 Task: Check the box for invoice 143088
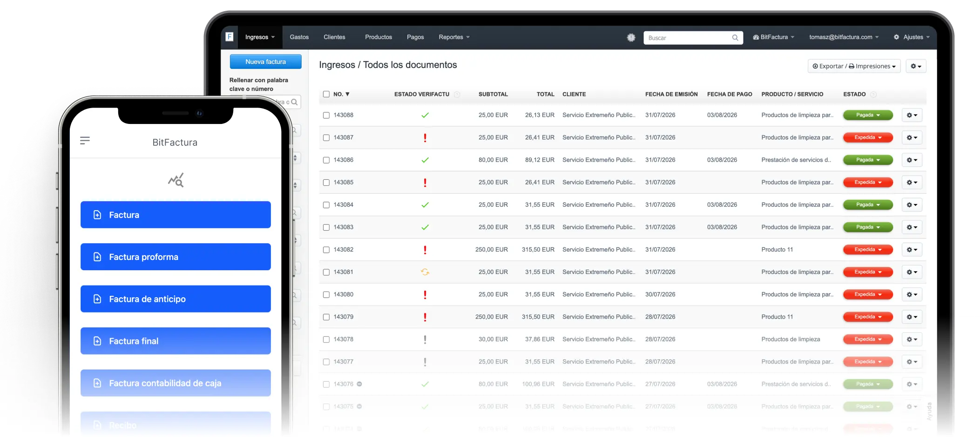326,115
